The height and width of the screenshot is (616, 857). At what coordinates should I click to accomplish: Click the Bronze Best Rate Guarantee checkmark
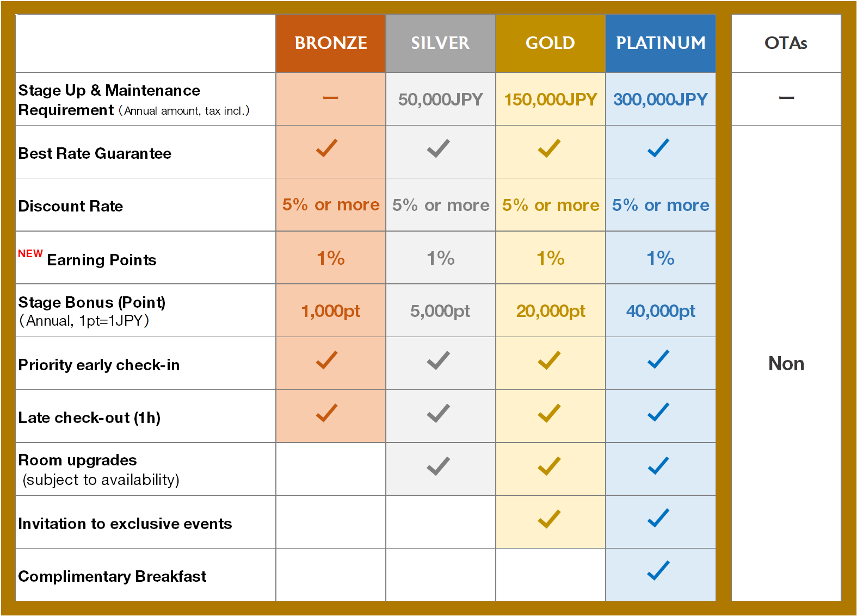pyautogui.click(x=327, y=148)
